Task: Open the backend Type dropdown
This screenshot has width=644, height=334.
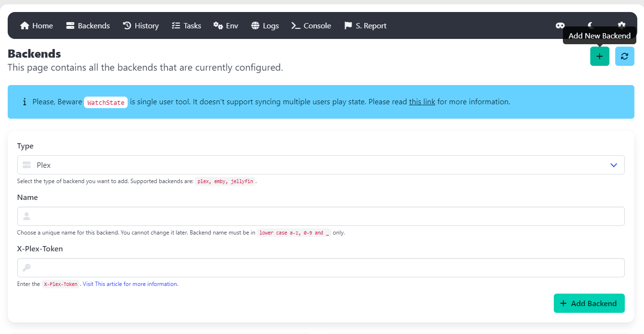Action: 321,165
